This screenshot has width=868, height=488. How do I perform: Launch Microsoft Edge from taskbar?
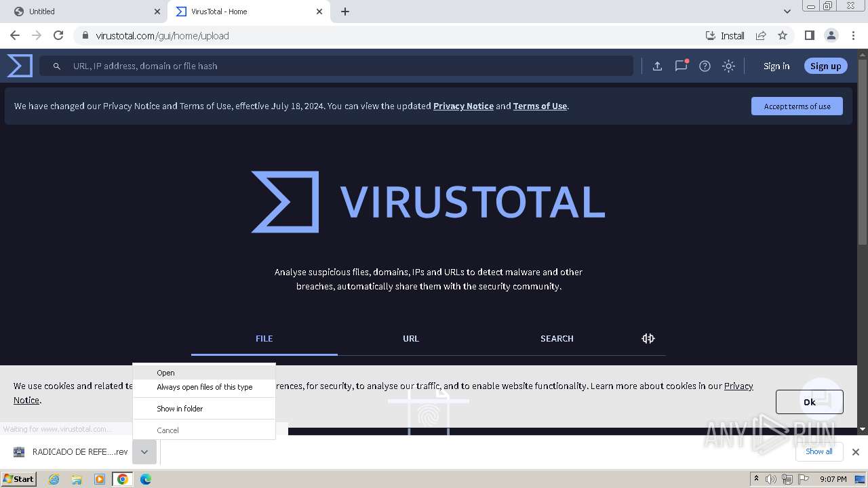[146, 479]
